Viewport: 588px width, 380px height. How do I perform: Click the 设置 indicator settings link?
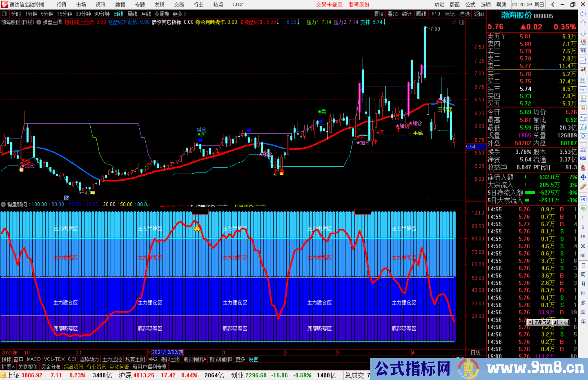pos(253,359)
